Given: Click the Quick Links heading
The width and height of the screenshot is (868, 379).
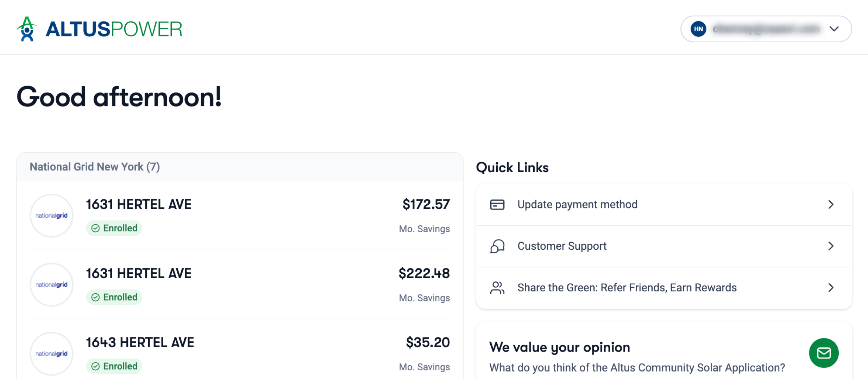Looking at the screenshot, I should [512, 167].
